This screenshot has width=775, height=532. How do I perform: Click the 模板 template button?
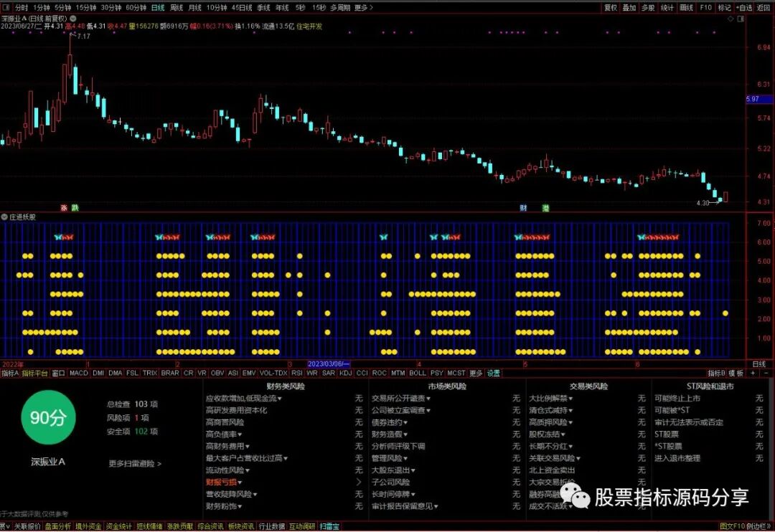(x=736, y=374)
